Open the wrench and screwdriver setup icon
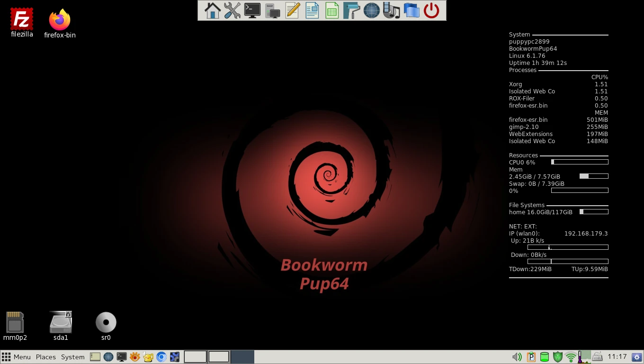Viewport: 644px width, 364px height. [232, 10]
